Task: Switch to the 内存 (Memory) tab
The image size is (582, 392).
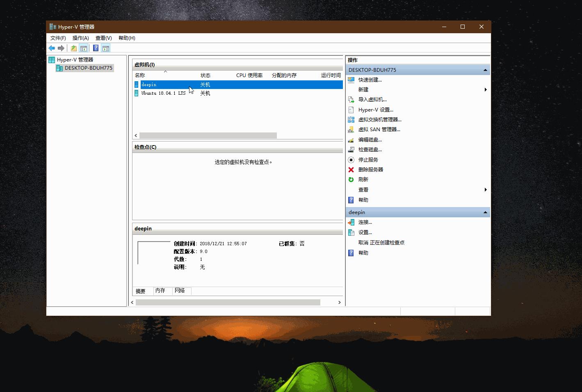Action: pyautogui.click(x=161, y=291)
